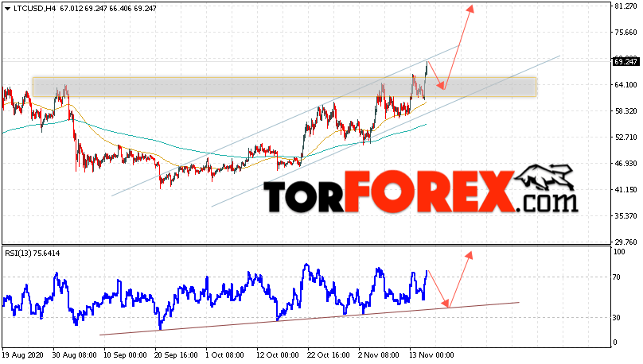Click the 30 Aug 08:00 date label
The height and width of the screenshot is (364, 643).
click(x=75, y=354)
